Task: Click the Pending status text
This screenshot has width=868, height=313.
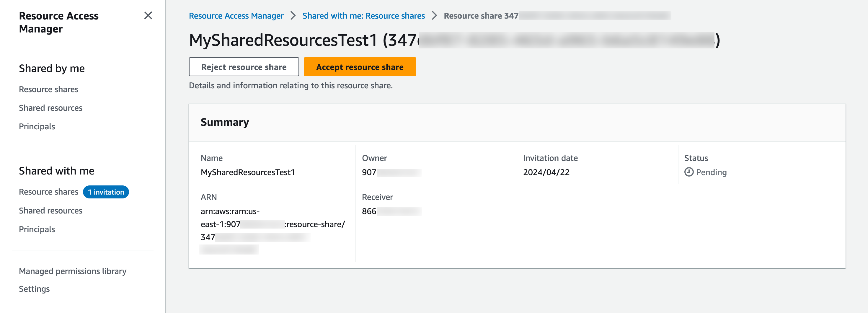Action: (711, 172)
